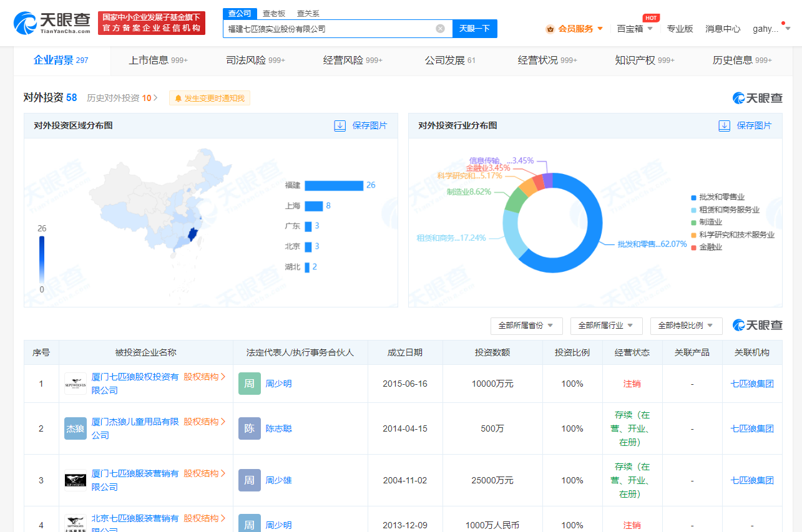
Task: Open 七匹狼集团 link in row 3
Action: pyautogui.click(x=752, y=480)
